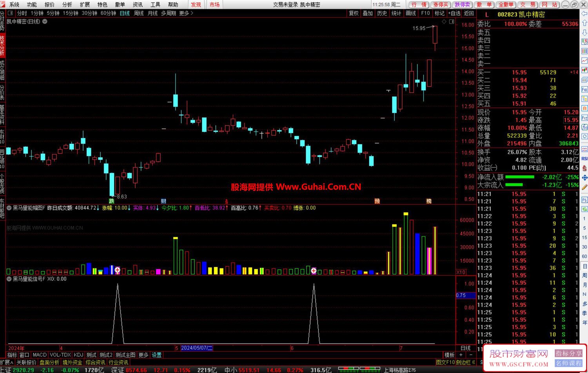Image resolution: width=588 pixels, height=373 pixels.
Task: Click the plus zoom icon near 模板
Action: point(461,355)
